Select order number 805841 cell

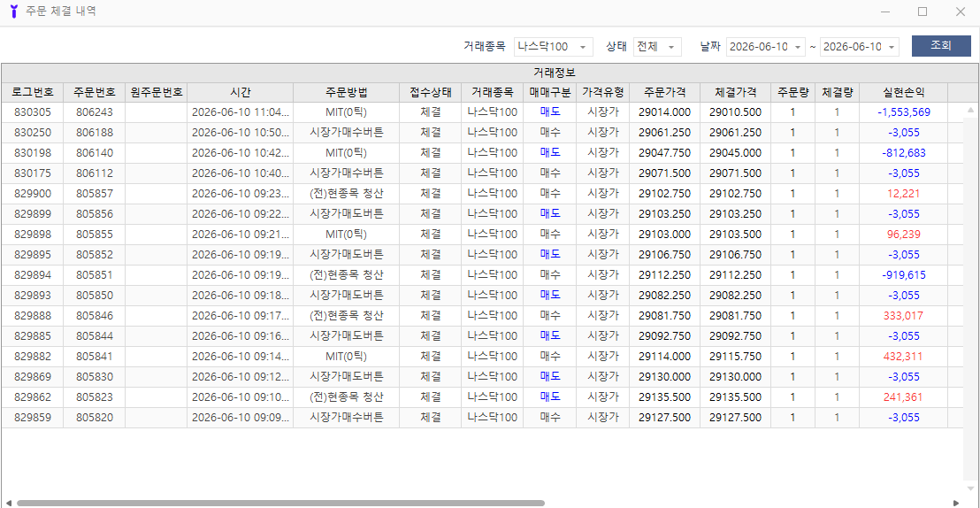[94, 357]
